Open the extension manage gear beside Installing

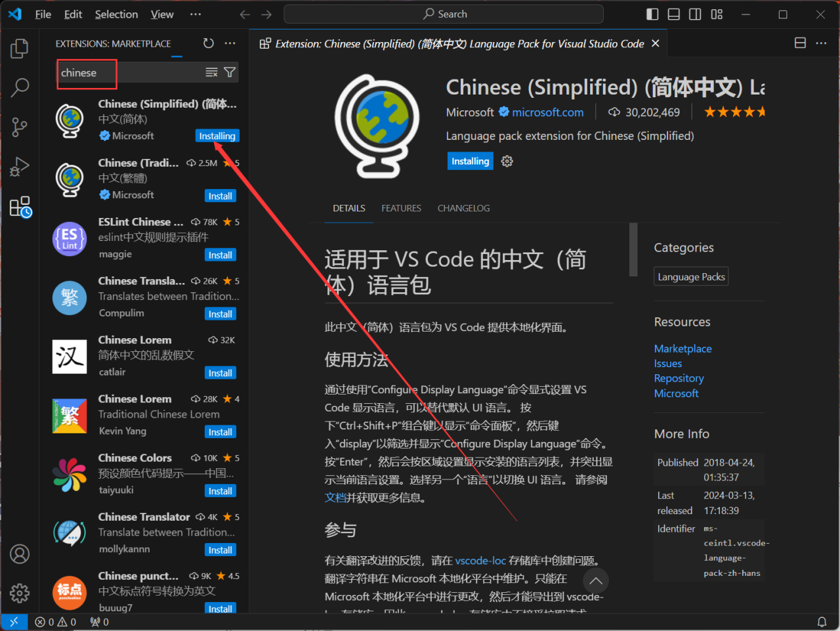tap(507, 162)
